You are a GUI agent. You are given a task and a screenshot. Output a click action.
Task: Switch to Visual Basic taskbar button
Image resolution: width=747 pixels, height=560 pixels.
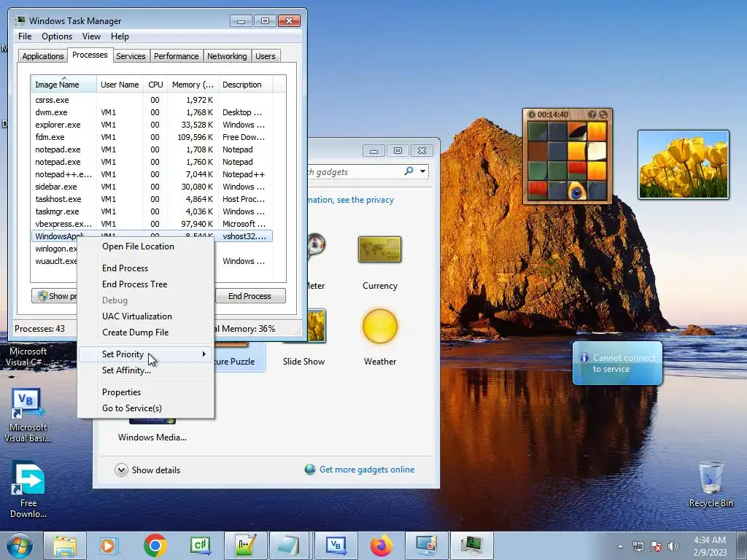coord(336,545)
